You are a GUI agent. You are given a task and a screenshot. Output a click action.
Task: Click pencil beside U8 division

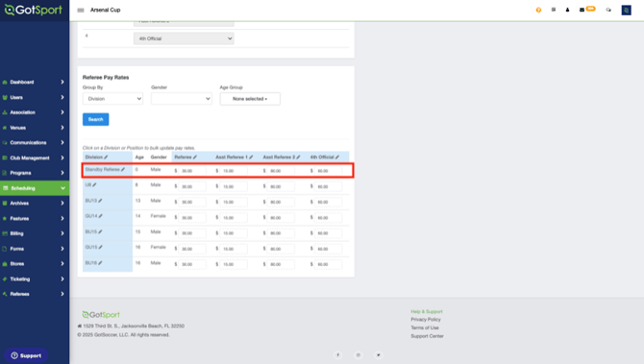pos(94,184)
